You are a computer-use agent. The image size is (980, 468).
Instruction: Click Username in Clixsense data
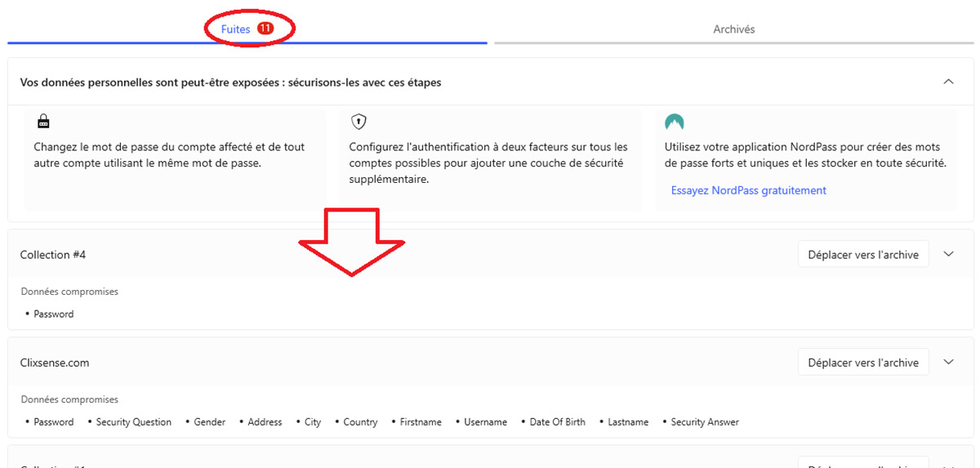point(486,422)
